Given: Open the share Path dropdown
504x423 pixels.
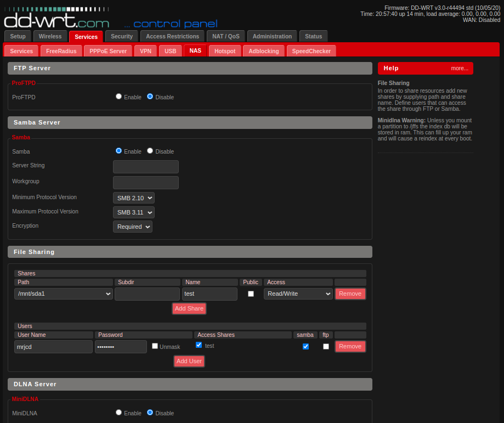Looking at the screenshot, I should (64, 294).
